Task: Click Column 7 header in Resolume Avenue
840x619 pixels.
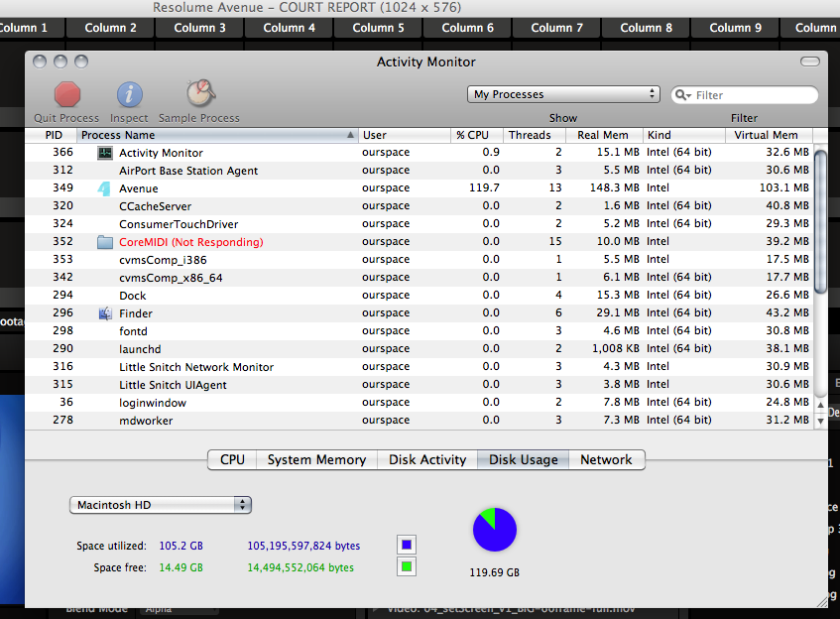Action: 556,28
